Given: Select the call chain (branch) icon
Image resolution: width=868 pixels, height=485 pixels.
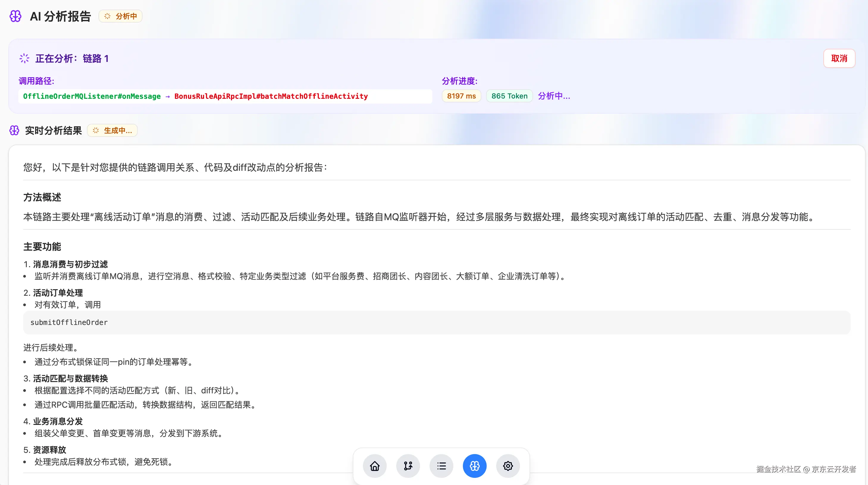Looking at the screenshot, I should point(408,466).
